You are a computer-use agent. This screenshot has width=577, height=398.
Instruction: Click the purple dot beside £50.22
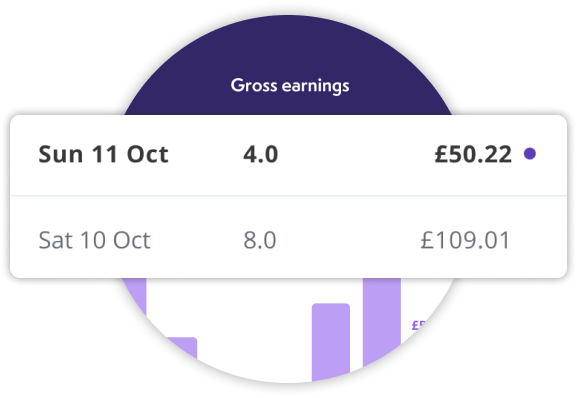point(530,154)
